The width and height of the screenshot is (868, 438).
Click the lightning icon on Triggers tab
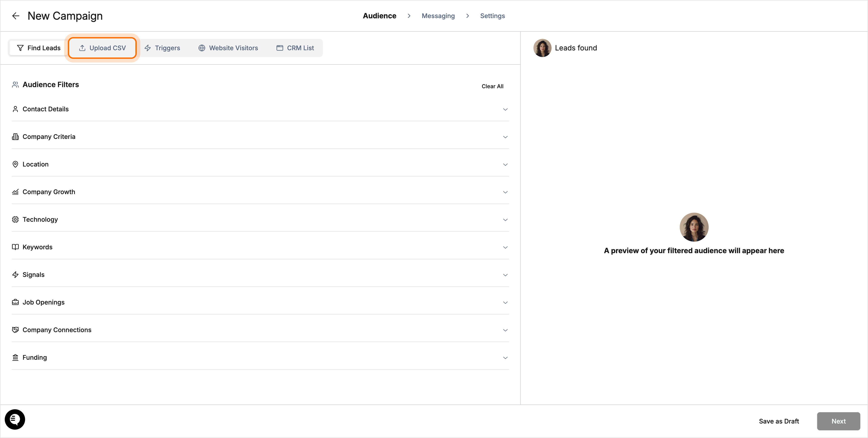[148, 48]
